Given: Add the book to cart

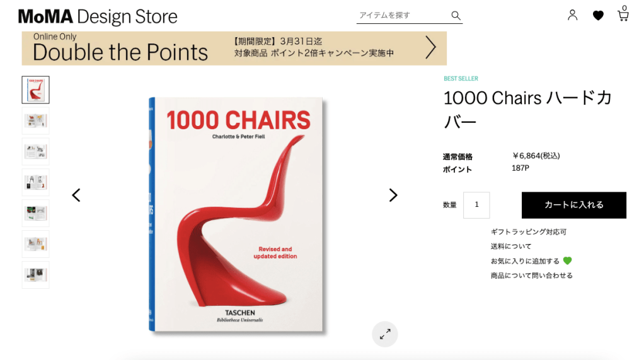Looking at the screenshot, I should pos(574,205).
